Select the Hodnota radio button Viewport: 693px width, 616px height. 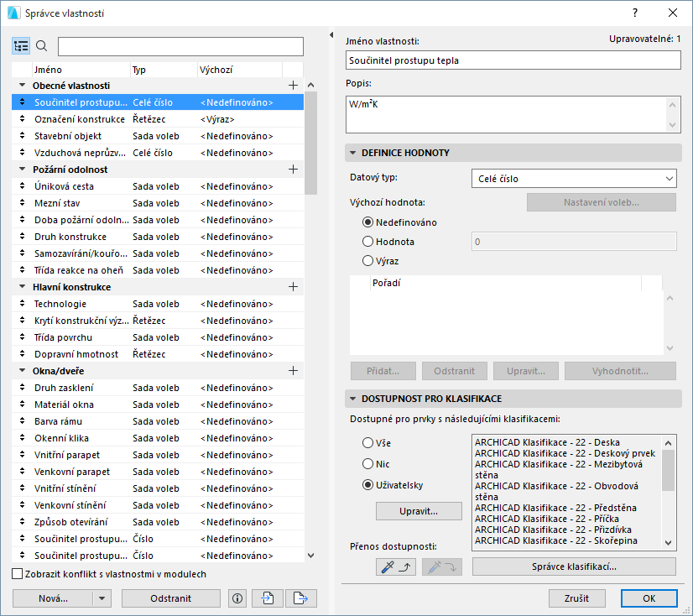(367, 242)
